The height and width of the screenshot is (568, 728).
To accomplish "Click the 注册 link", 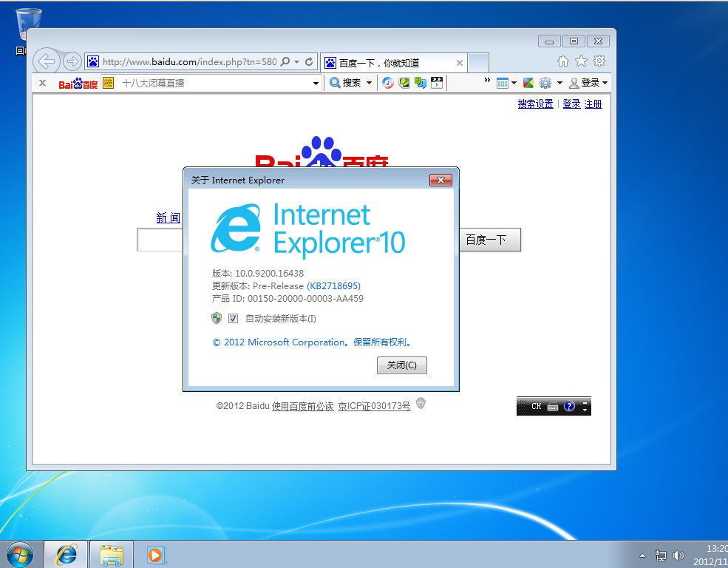I will click(593, 104).
